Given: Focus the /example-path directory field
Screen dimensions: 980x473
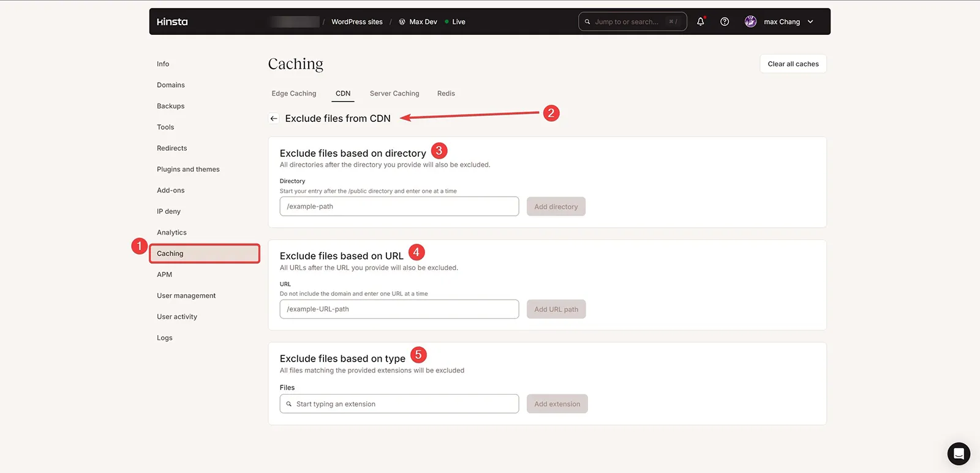Looking at the screenshot, I should tap(399, 206).
